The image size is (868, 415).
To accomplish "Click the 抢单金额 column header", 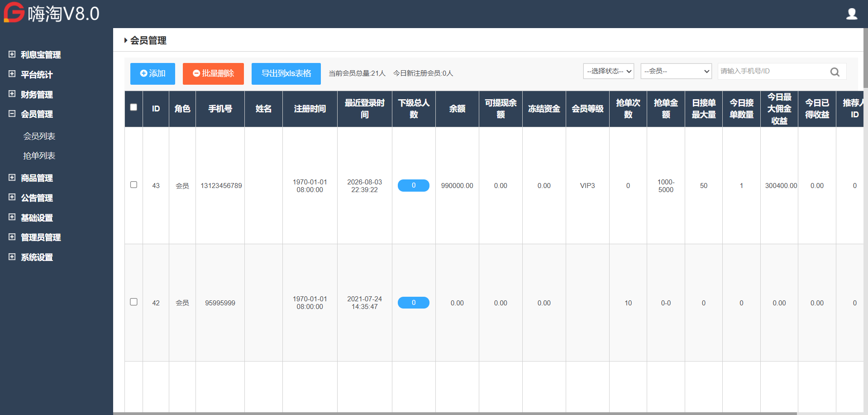I will pos(666,109).
